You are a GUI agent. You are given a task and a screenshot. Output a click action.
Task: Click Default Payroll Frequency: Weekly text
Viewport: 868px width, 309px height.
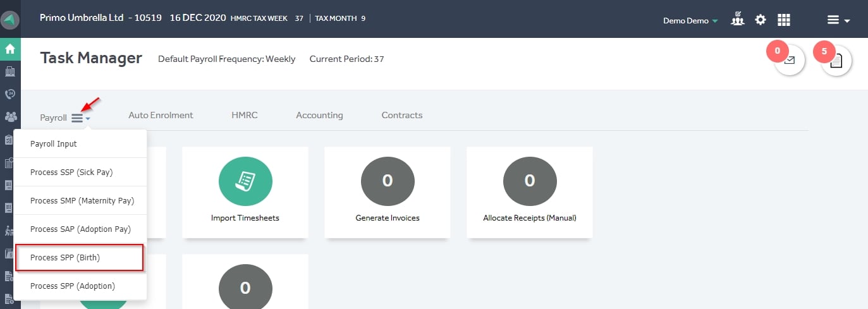pos(226,59)
